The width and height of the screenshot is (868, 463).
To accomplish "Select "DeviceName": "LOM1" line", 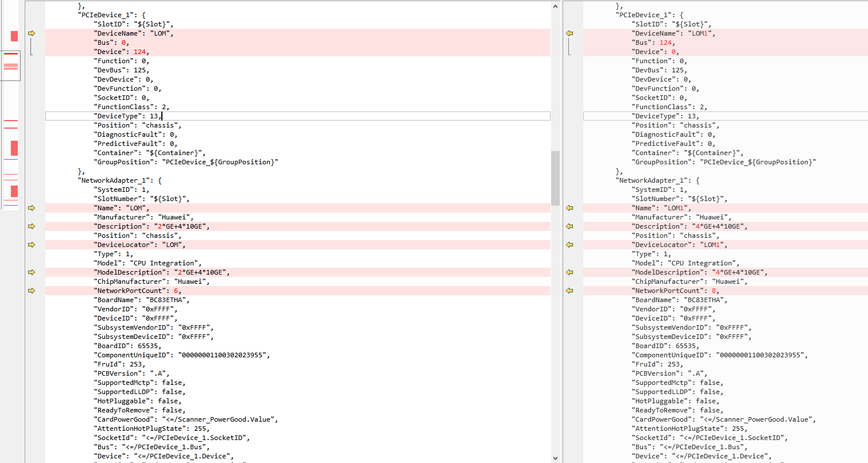I will coord(673,33).
